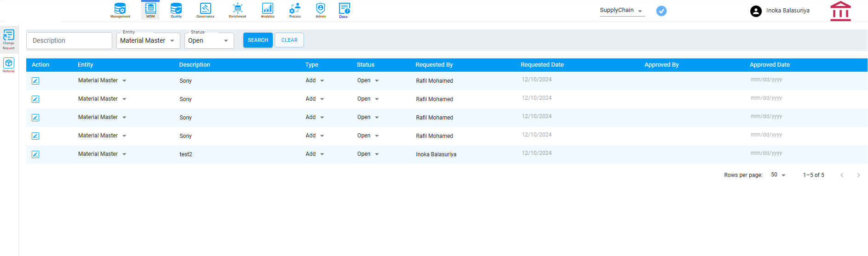Click the CLEAR button
Image resolution: width=868 pixels, height=256 pixels.
[x=289, y=40]
